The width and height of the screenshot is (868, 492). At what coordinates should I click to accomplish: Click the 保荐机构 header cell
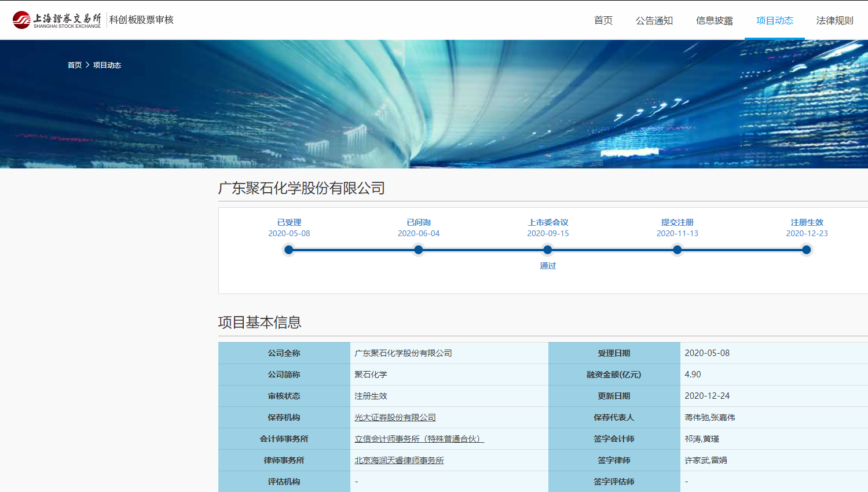284,417
